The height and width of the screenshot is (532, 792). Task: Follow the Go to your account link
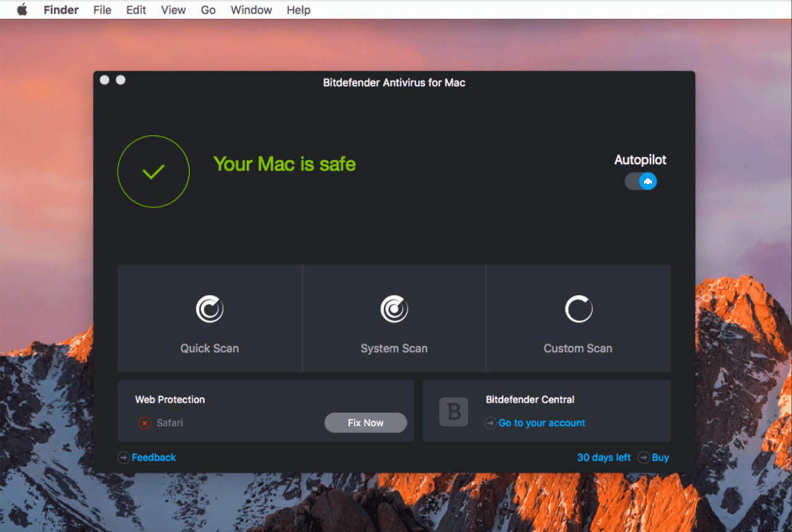click(542, 423)
